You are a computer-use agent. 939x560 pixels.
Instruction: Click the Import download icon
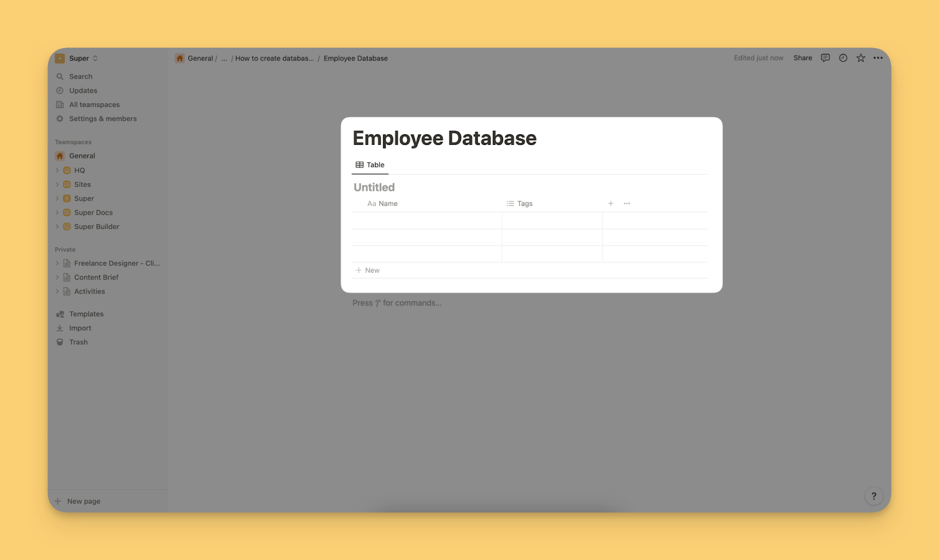tap(60, 328)
